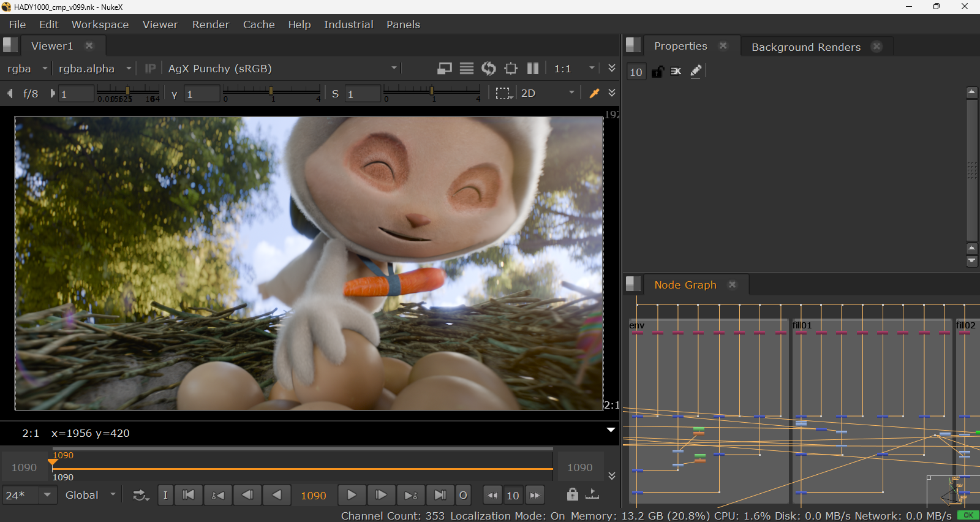
Task: Open the 1:1 zoom ratio dropdown
Action: (574, 69)
